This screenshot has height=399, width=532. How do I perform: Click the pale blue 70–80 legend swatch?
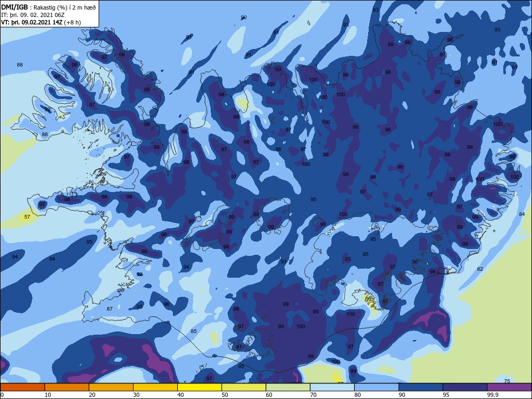[x=332, y=387]
